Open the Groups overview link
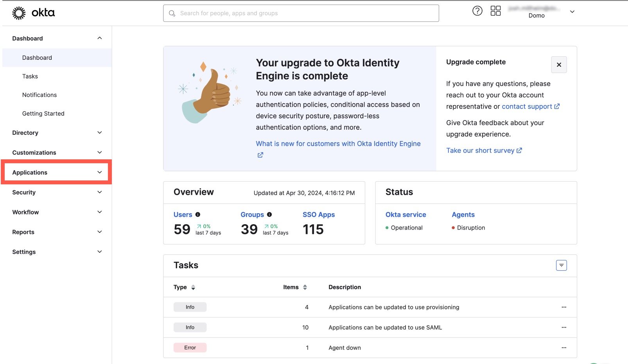This screenshot has height=364, width=628. [252, 214]
